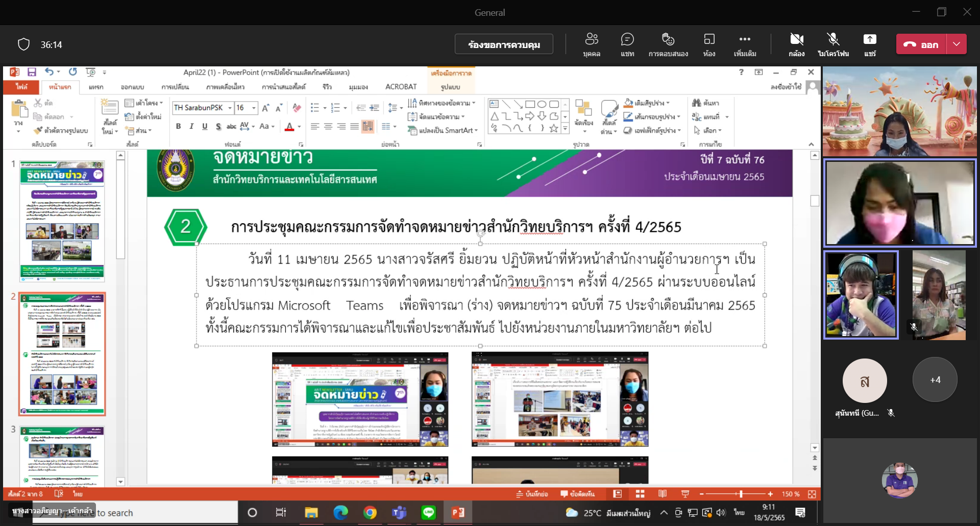Viewport: 980px width, 526px height.
Task: Switch to slide sorter view
Action: pos(640,494)
